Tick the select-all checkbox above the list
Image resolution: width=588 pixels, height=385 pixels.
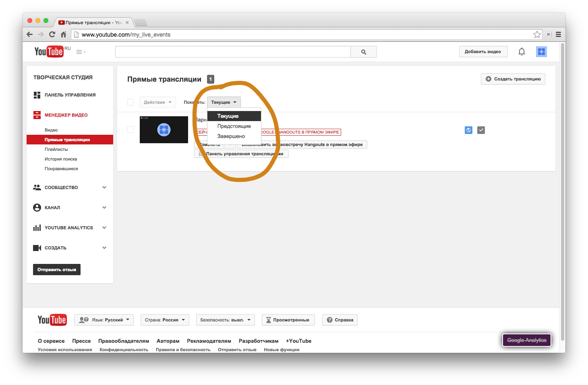coord(130,102)
